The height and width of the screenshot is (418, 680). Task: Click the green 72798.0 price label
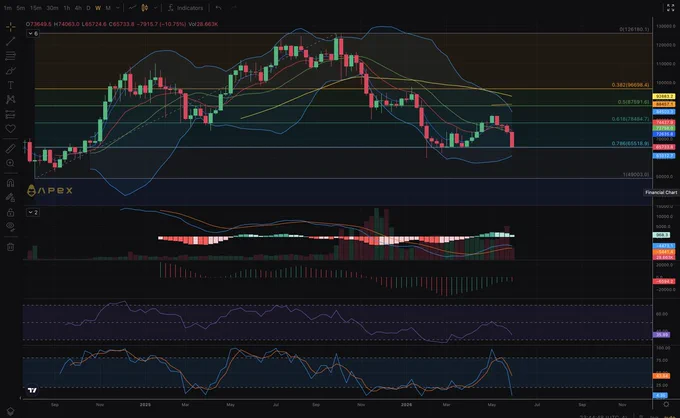(664, 128)
